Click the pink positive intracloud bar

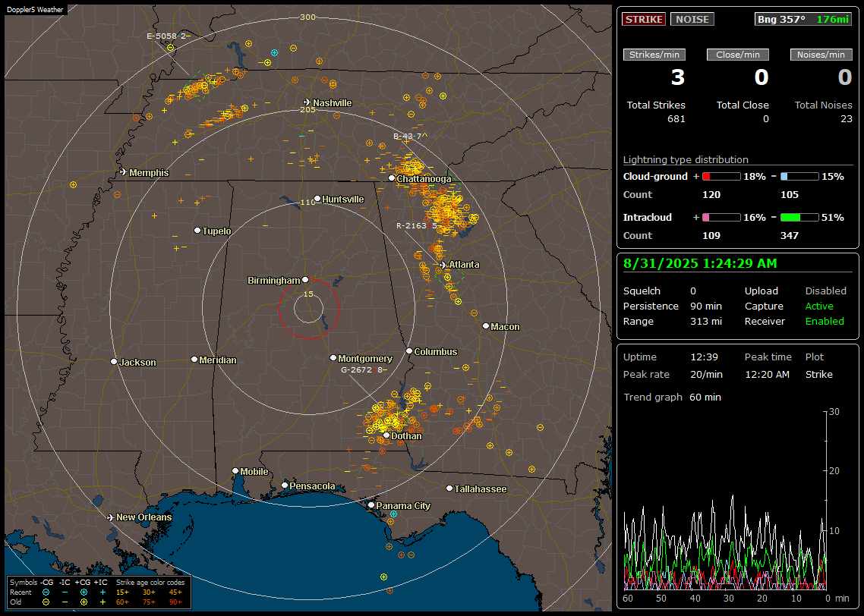721,218
